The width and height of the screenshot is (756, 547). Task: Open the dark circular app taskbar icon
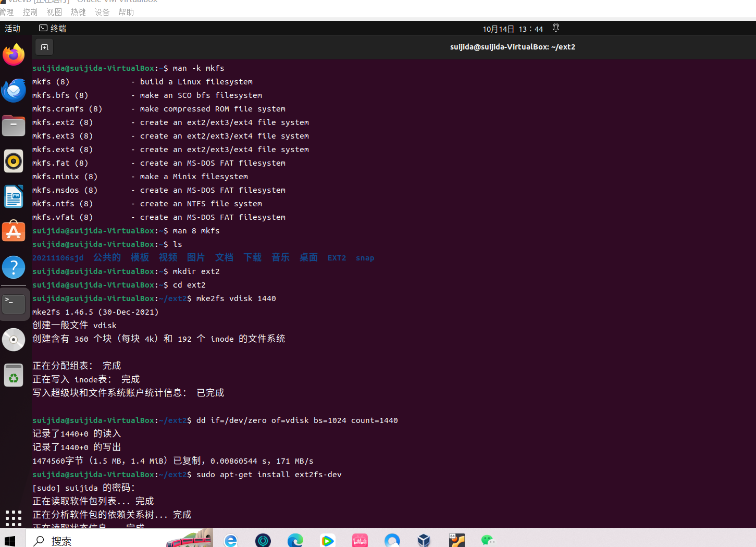(x=263, y=540)
